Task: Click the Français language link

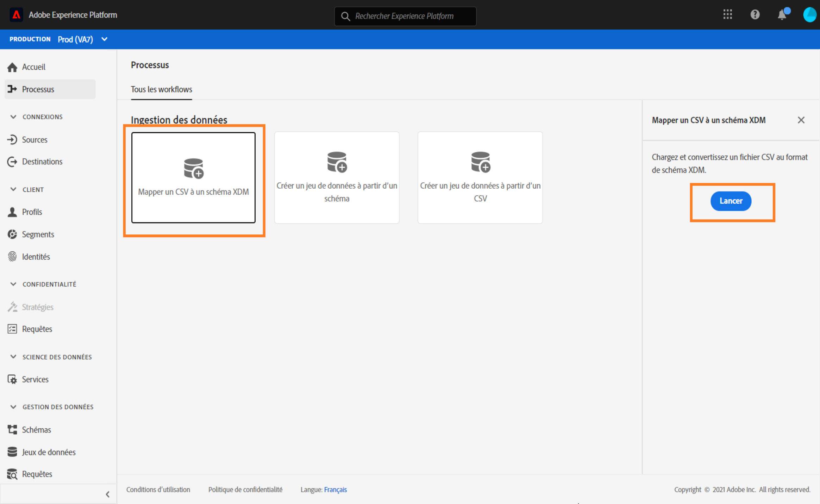Action: pyautogui.click(x=335, y=490)
